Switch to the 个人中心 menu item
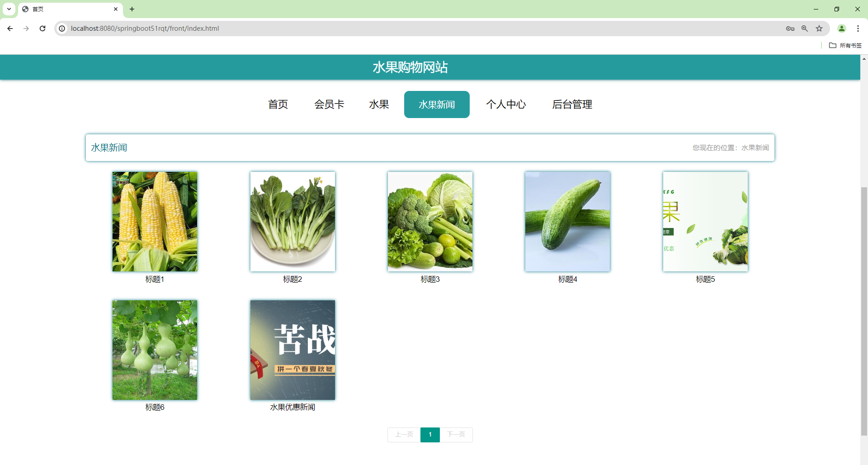 (506, 104)
